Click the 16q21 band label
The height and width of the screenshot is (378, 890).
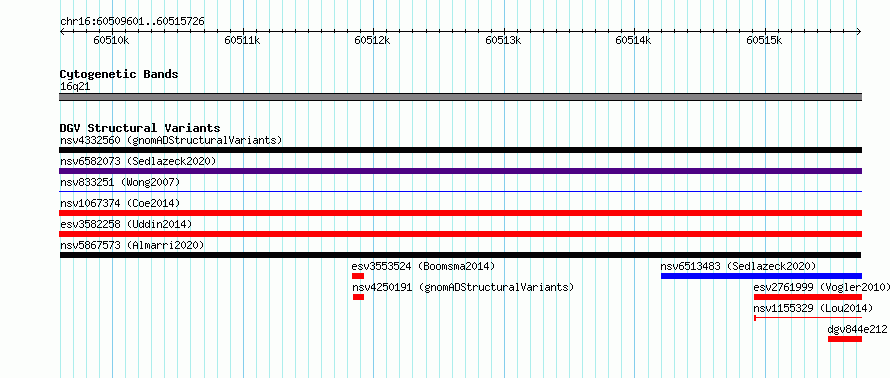(75, 87)
